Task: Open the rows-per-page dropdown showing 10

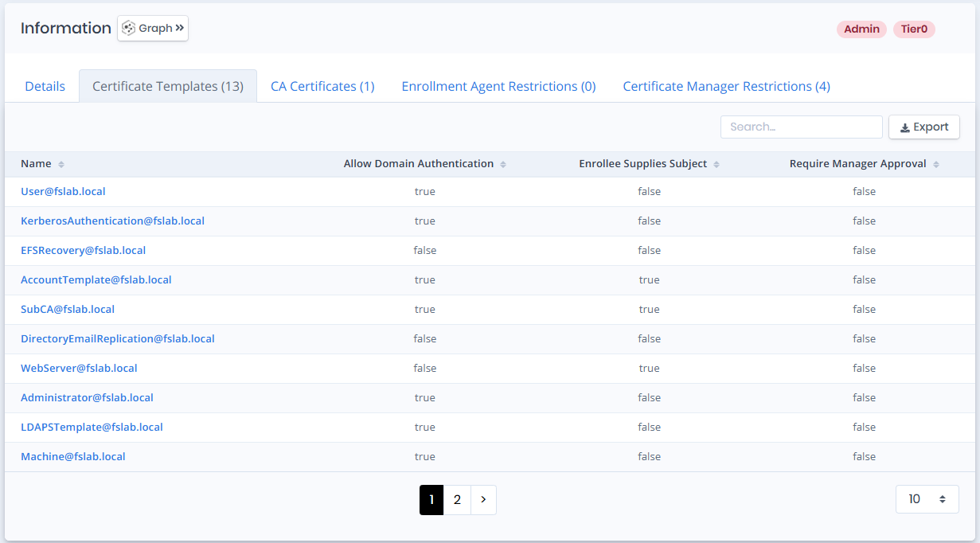Action: 927,499
